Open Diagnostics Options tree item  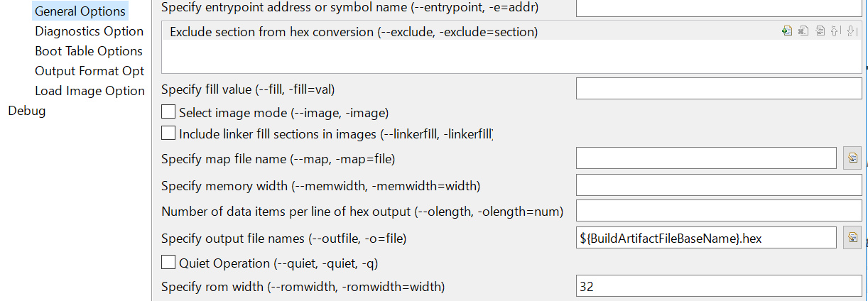coord(89,31)
